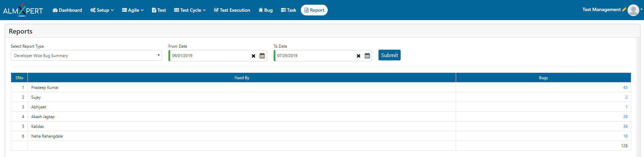Image resolution: width=644 pixels, height=157 pixels.
Task: Select the Report tab
Action: click(314, 10)
